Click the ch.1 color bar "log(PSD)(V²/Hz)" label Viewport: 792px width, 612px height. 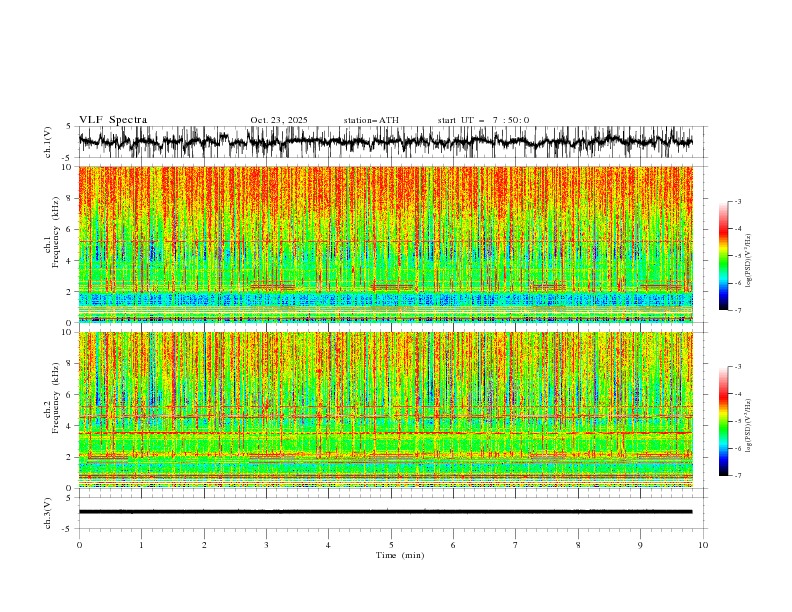(749, 261)
